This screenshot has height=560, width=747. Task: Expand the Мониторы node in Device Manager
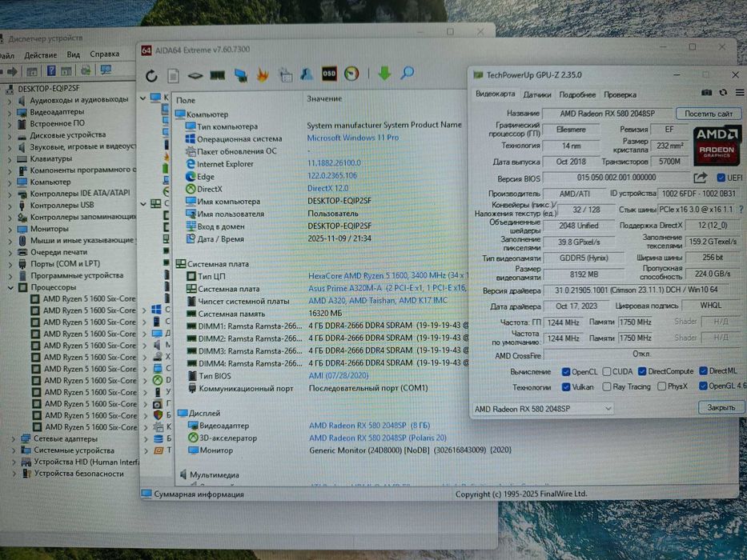[10, 229]
